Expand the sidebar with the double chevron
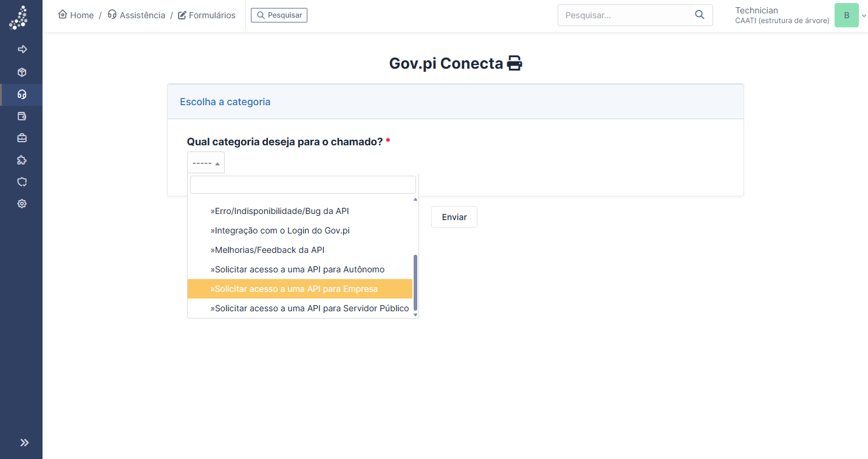The width and height of the screenshot is (868, 459). point(24,443)
